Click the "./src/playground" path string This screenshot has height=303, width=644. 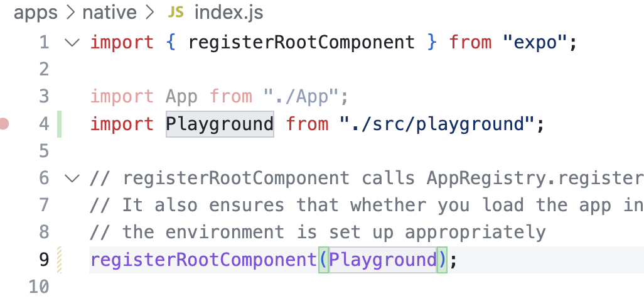click(x=437, y=124)
